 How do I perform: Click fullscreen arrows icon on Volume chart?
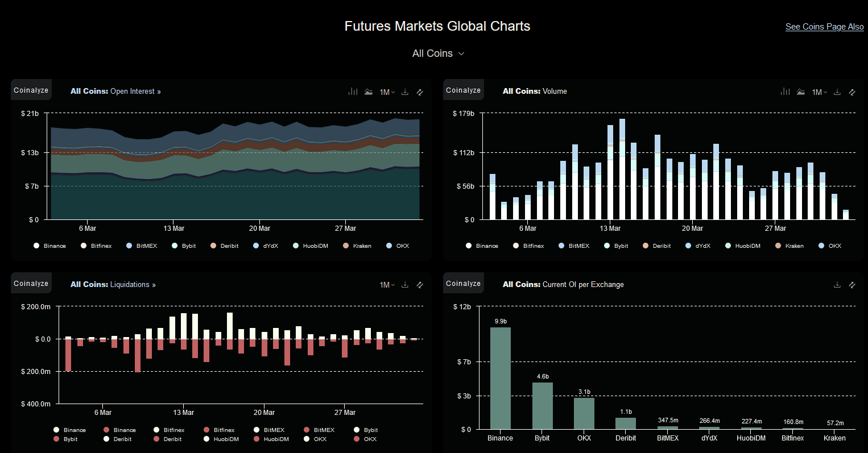[x=852, y=92]
